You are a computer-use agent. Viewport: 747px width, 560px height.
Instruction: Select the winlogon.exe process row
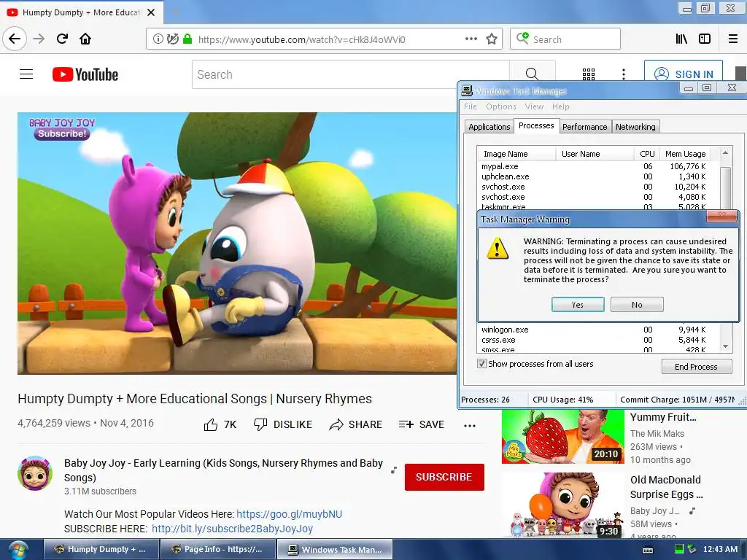coord(594,330)
